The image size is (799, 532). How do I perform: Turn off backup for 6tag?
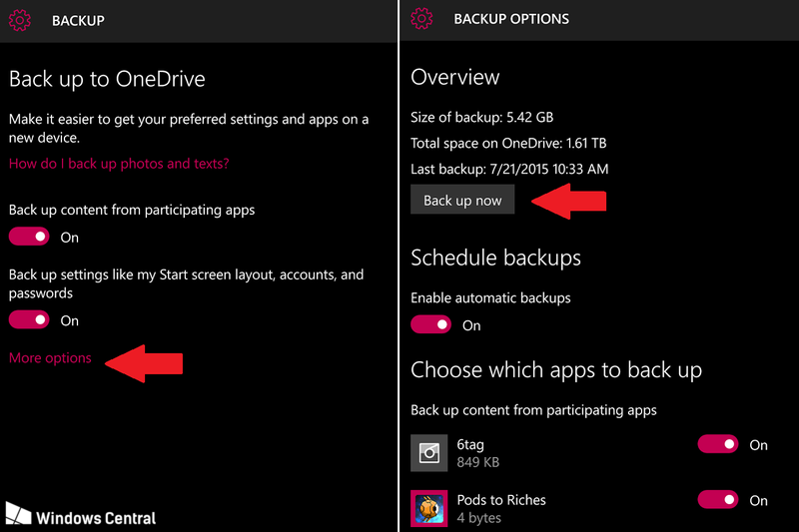(718, 444)
